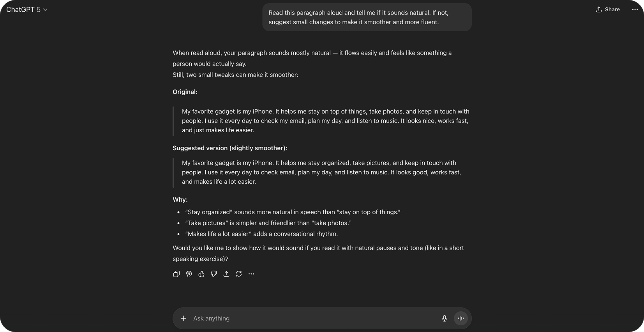
Task: Click the Suggested version quoted paragraph
Action: pos(321,172)
